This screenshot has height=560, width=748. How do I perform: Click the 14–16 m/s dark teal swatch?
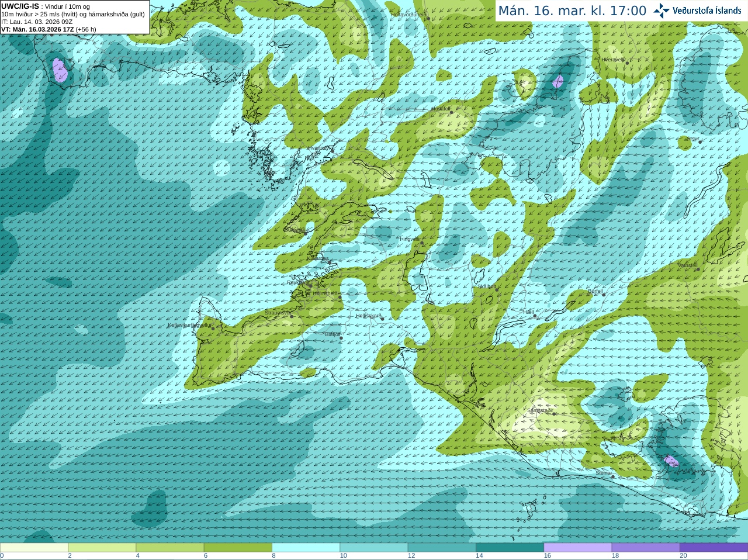(510, 548)
